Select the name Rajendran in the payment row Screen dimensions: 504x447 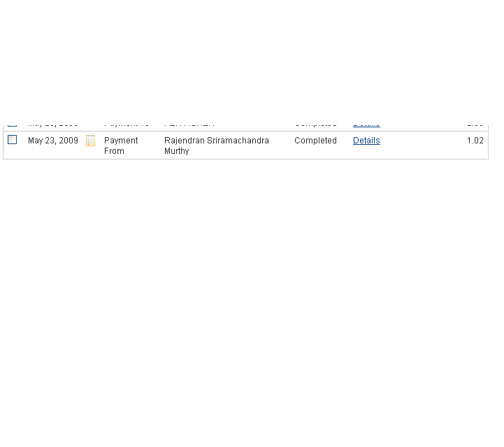coord(185,141)
